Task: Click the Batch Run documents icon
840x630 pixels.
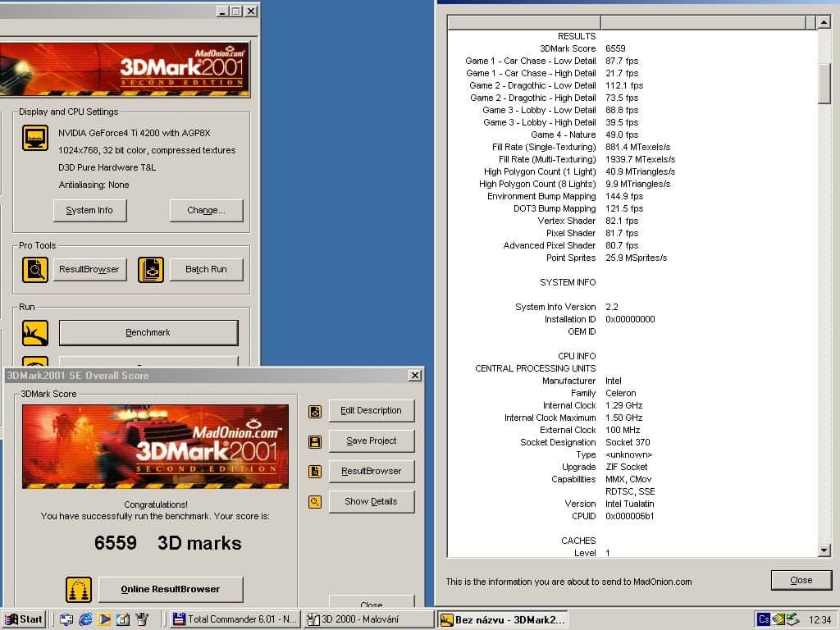Action: pyautogui.click(x=151, y=269)
